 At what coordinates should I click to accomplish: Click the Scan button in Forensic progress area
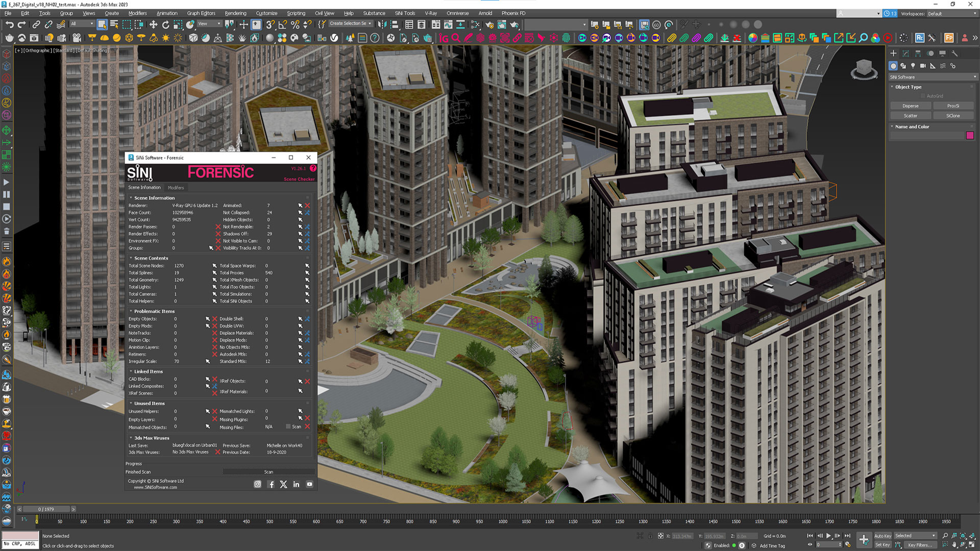[x=269, y=472]
